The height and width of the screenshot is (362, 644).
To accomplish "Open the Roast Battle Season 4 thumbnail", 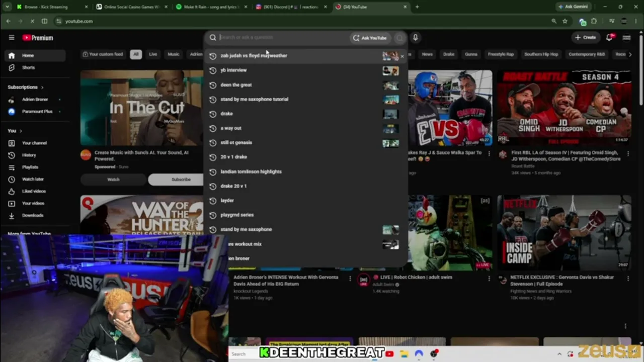I will click(x=564, y=108).
